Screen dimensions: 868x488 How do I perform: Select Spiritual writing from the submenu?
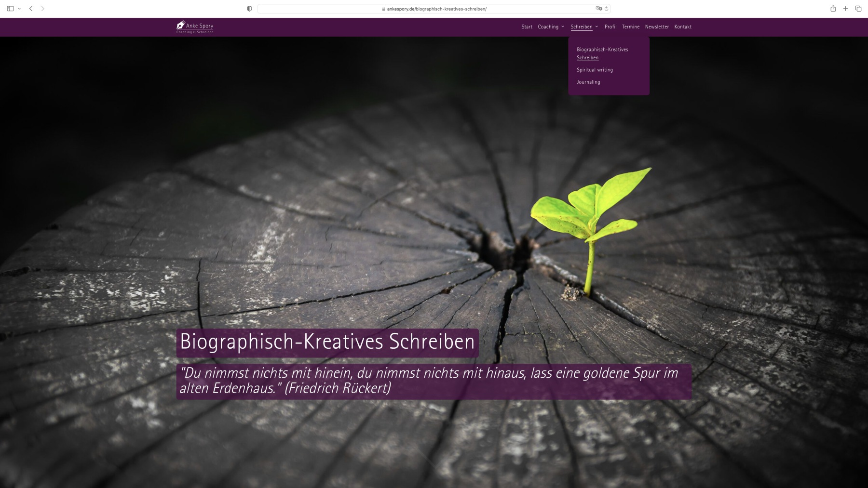coord(595,70)
